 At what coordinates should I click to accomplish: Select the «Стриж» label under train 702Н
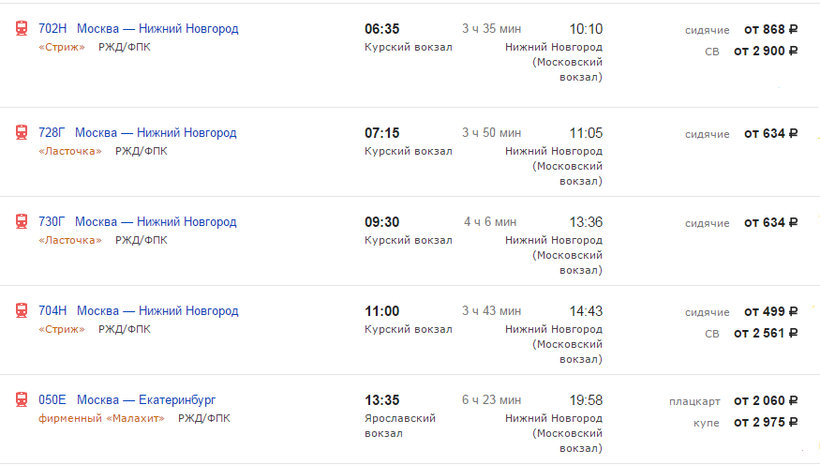tap(62, 47)
